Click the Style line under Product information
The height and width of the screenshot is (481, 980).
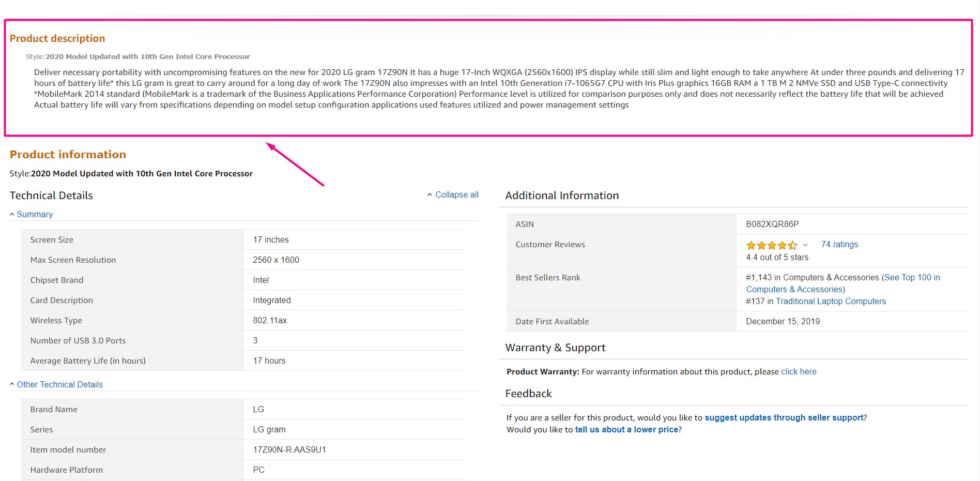tap(131, 173)
